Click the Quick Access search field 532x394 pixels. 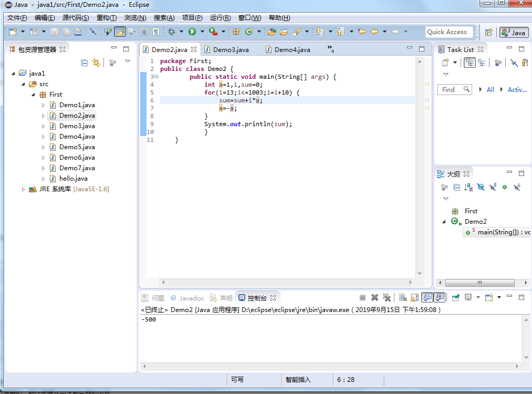click(x=449, y=32)
